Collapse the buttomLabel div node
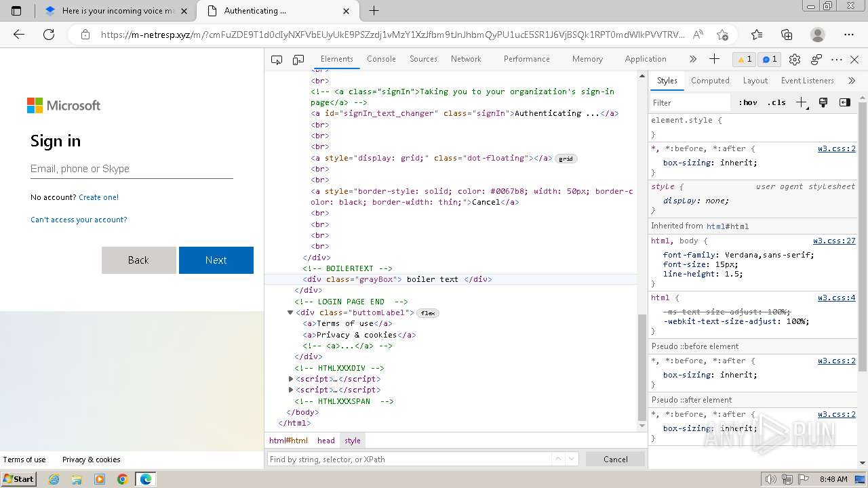Viewport: 868px width, 488px height. pyautogui.click(x=290, y=312)
